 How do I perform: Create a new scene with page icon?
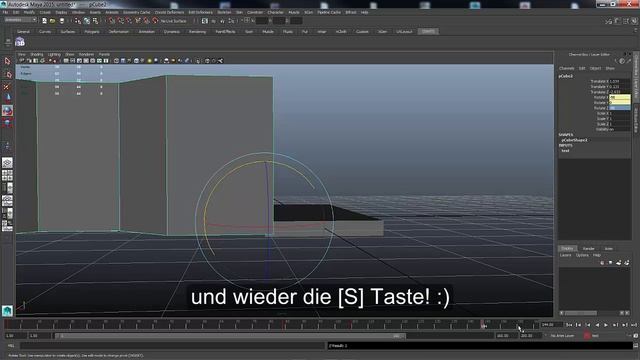point(44,21)
